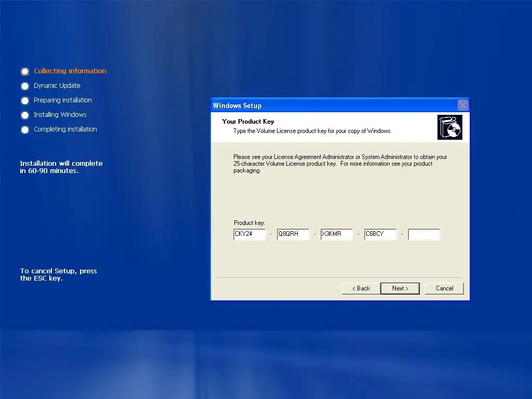
Task: Click the 'Windows Setup' title bar text
Action: point(237,105)
